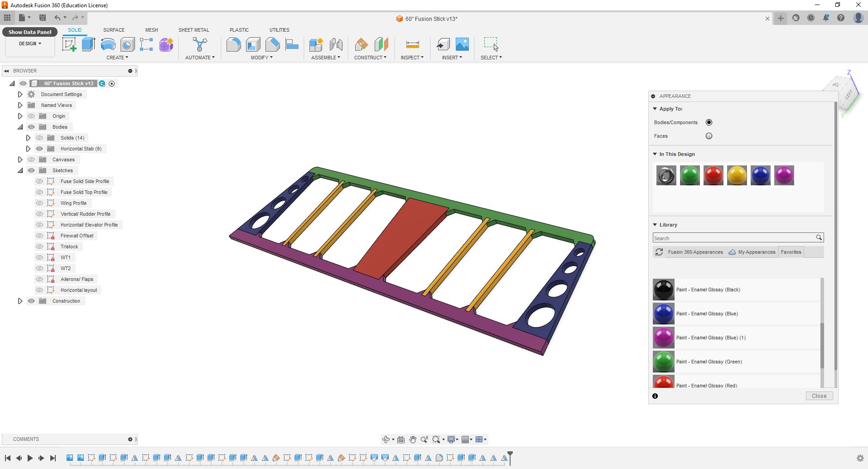The height and width of the screenshot is (469, 868).
Task: Click the New Component assemble icon
Action: pos(316,44)
